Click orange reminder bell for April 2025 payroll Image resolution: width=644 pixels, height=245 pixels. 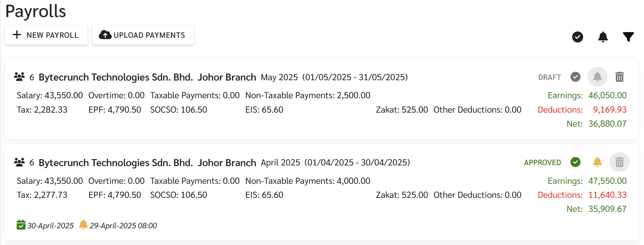pos(597,162)
